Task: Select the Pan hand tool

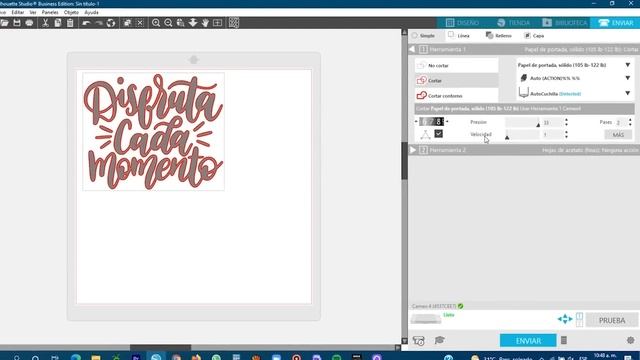Action: (x=205, y=23)
